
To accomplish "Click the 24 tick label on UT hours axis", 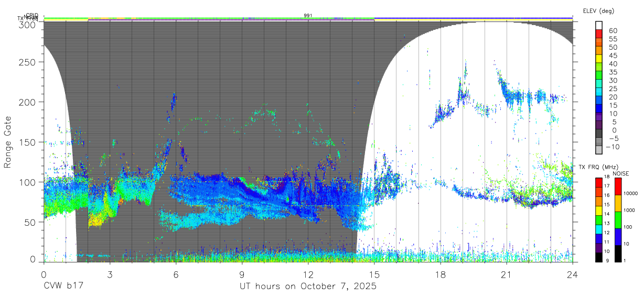I will [573, 274].
